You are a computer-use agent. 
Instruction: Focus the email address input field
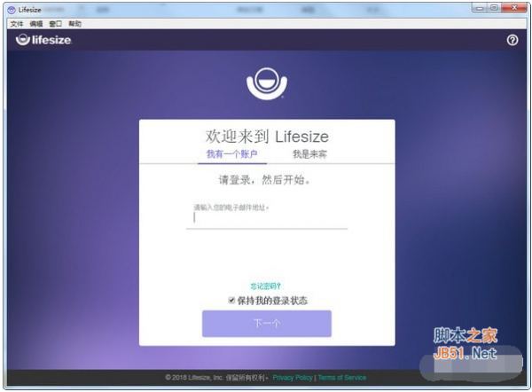(267, 218)
